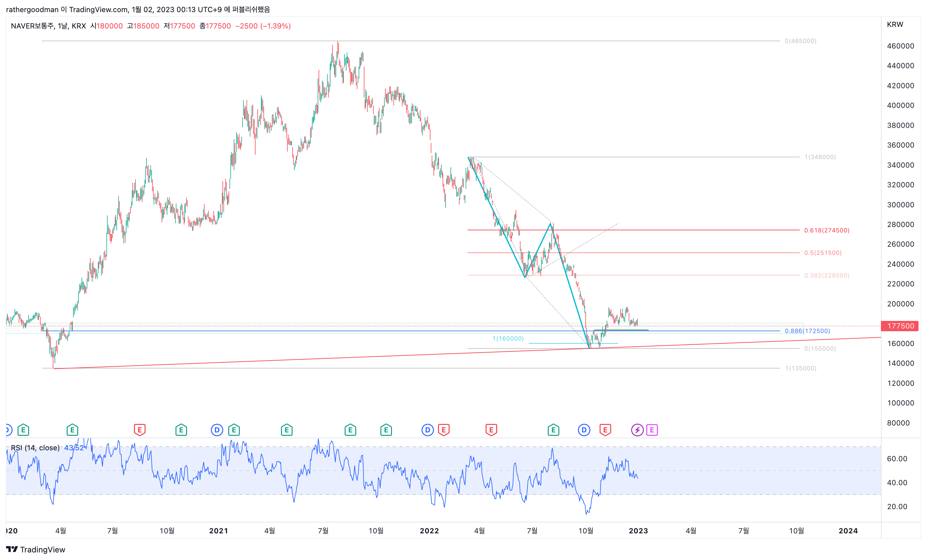927x560 pixels.
Task: Select the RSI (14, close) indicator label
Action: tap(35, 448)
